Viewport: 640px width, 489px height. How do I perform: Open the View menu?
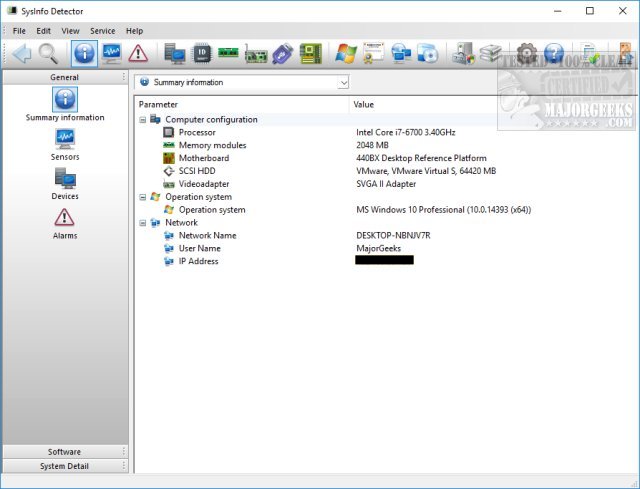coord(70,31)
